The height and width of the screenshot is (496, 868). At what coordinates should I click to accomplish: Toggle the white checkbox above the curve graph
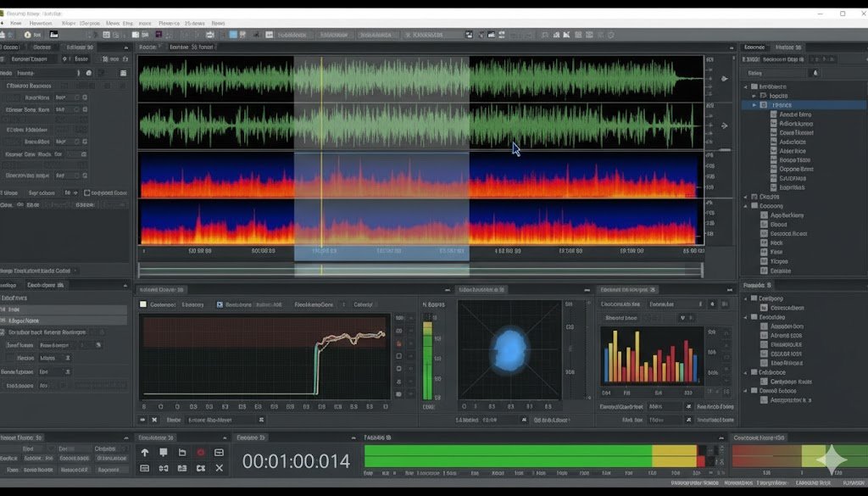143,304
